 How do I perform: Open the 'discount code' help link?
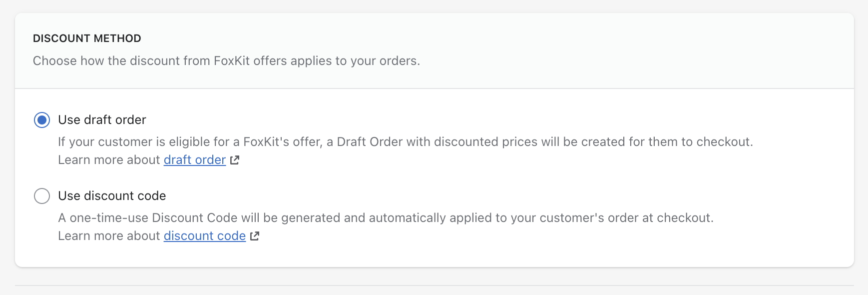pos(205,236)
